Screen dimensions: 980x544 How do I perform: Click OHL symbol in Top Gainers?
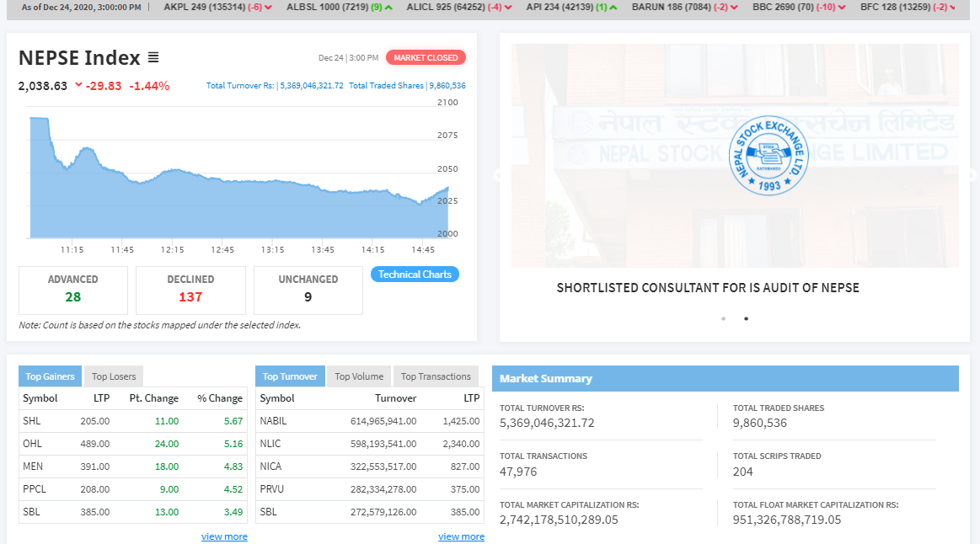[33, 444]
